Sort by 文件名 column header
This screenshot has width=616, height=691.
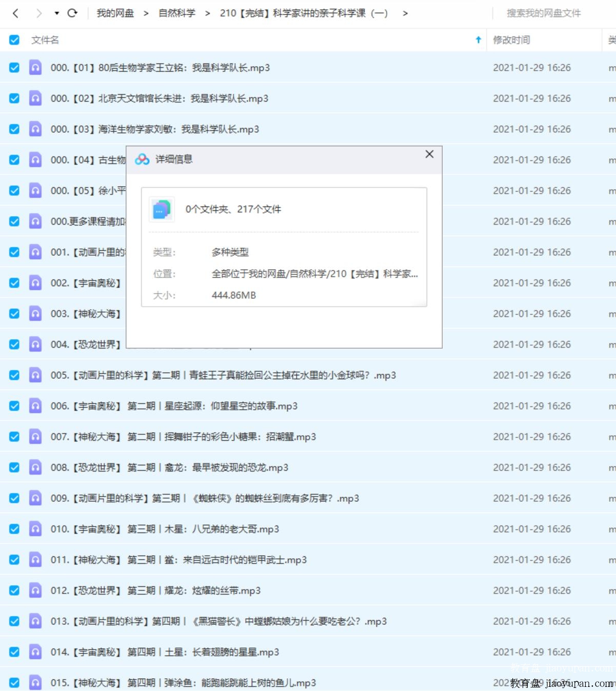coord(45,40)
